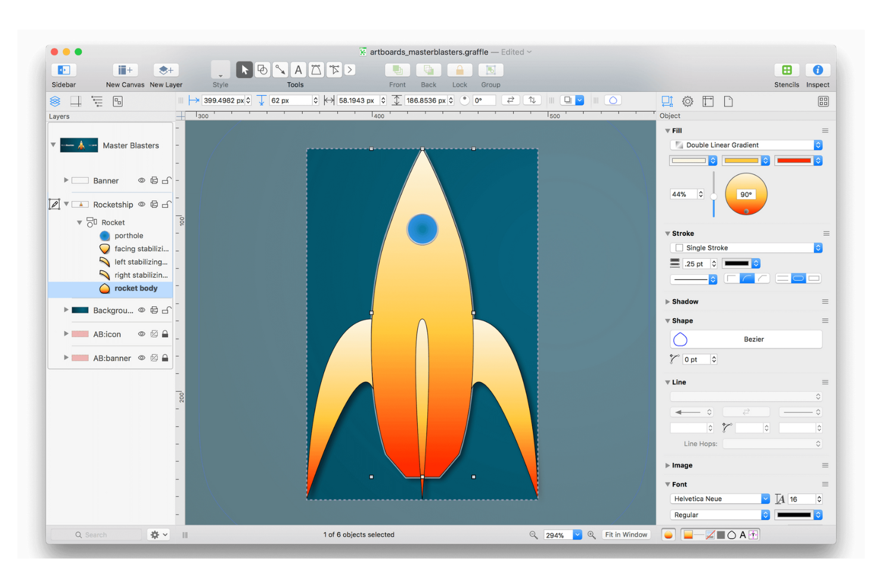The width and height of the screenshot is (882, 588).
Task: Toggle the lock on the AB:icon layer
Action: (x=165, y=334)
